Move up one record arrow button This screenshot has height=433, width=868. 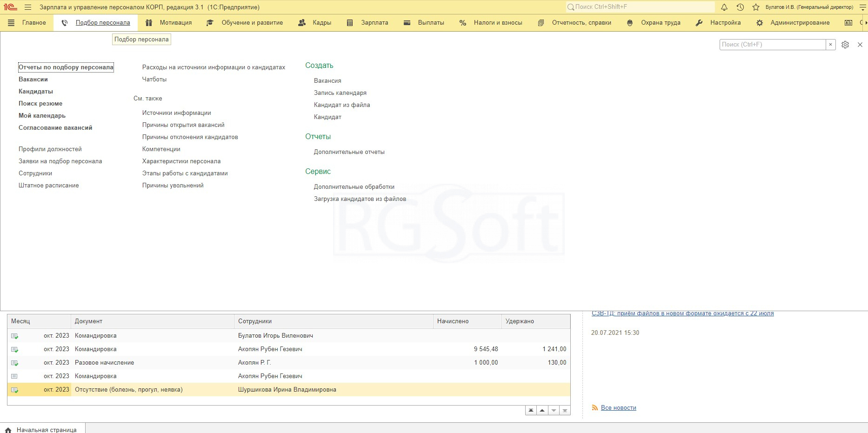point(542,411)
